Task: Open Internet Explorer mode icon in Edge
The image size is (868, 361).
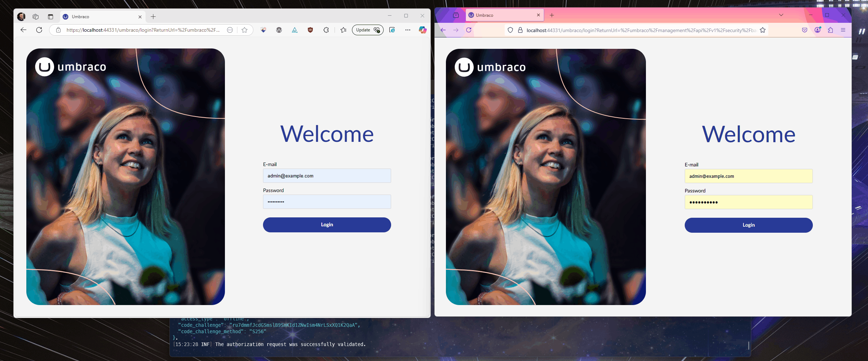Action: [392, 30]
